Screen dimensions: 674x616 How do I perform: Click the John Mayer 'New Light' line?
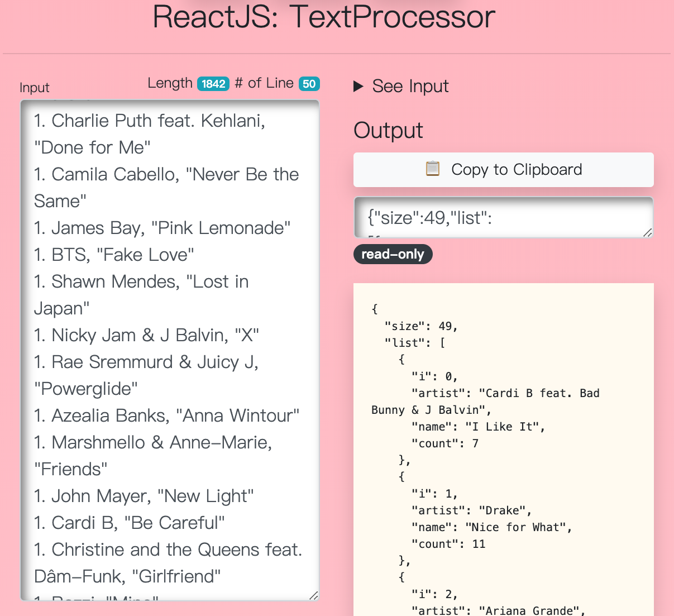point(144,496)
